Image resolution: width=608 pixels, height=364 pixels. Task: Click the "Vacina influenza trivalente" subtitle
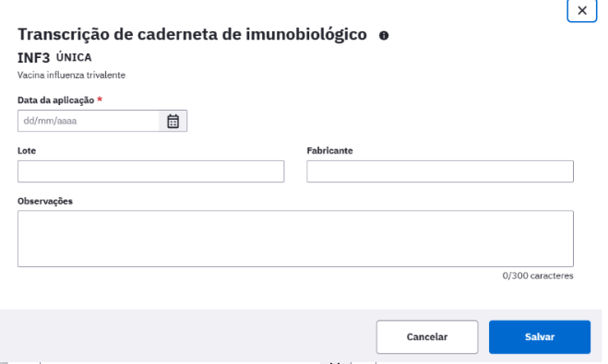(x=71, y=76)
